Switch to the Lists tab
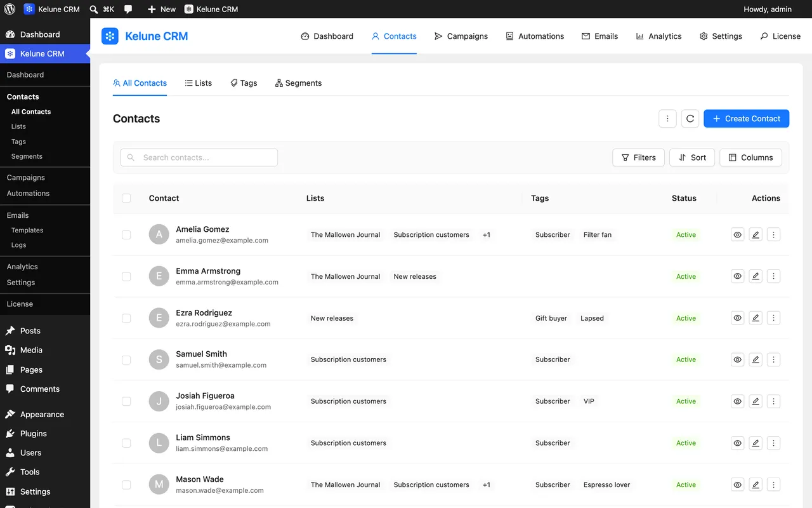Image resolution: width=812 pixels, height=508 pixels. click(x=199, y=83)
